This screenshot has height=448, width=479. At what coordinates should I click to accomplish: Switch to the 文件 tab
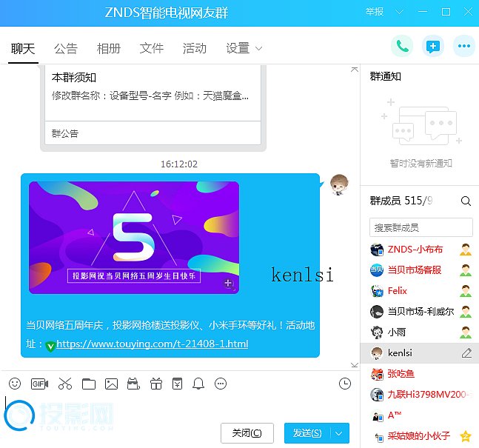152,48
